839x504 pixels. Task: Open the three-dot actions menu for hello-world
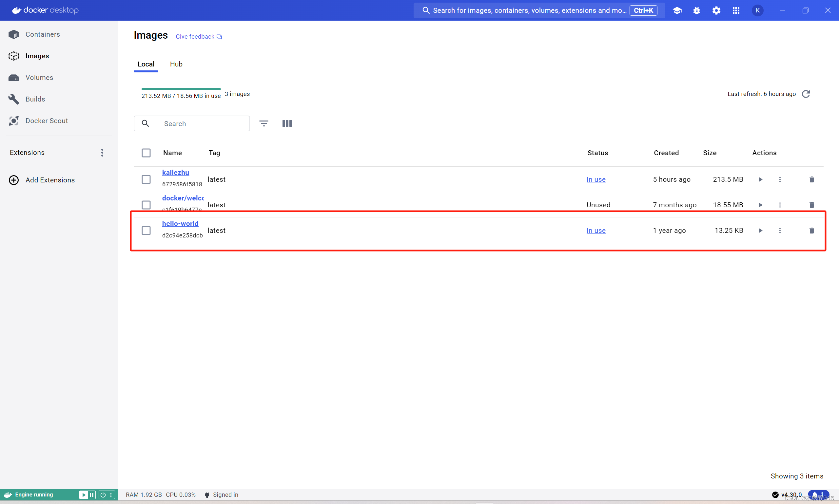(x=780, y=231)
